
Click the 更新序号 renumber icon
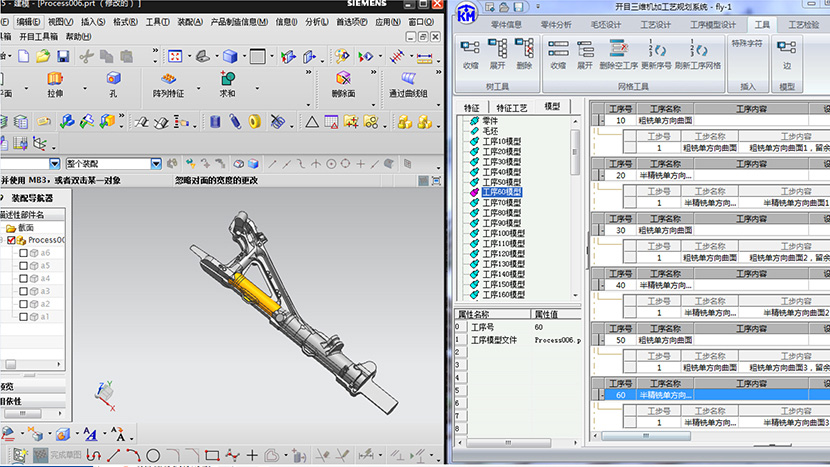pos(656,49)
